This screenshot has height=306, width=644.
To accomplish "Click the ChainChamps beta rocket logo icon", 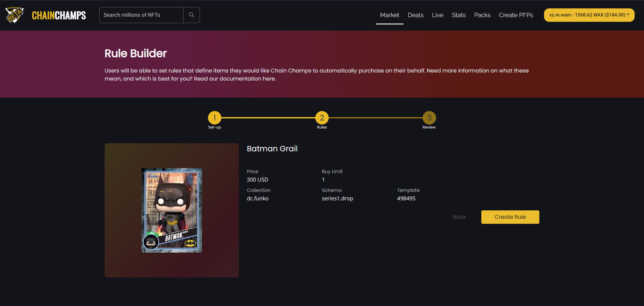I will 14,15.
